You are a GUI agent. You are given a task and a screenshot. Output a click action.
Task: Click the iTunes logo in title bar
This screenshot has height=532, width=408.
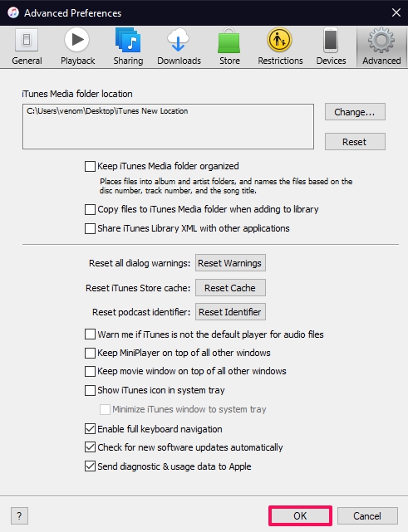click(x=13, y=12)
